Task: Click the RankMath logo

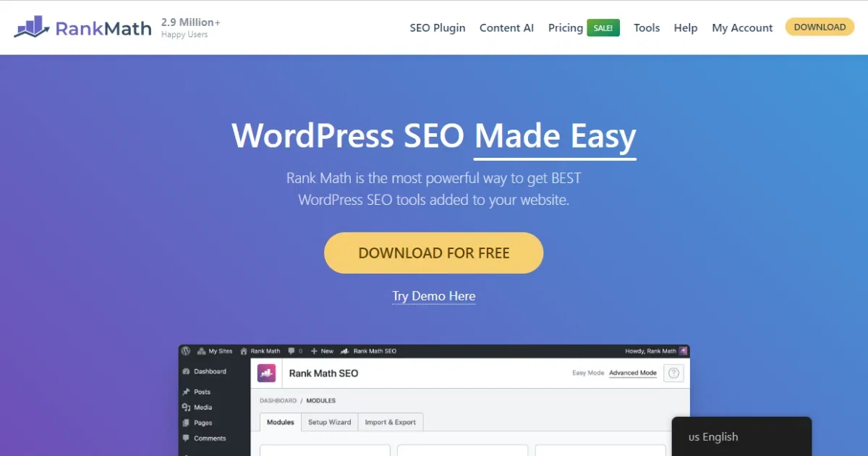Action: (82, 28)
